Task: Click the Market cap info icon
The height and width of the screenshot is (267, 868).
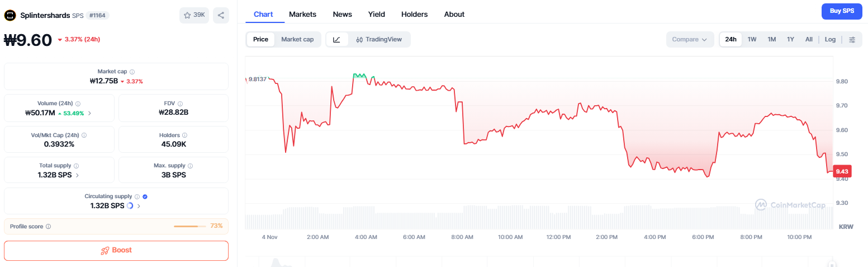Action: coord(132,72)
